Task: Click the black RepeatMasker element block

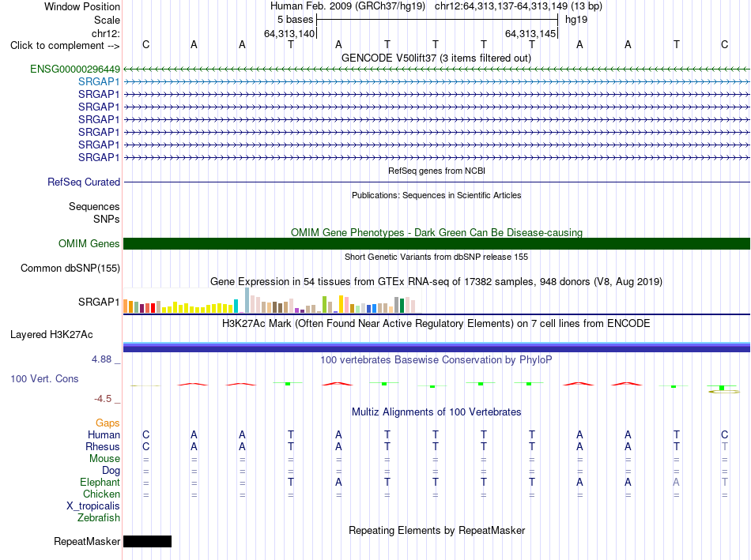Action: [148, 541]
